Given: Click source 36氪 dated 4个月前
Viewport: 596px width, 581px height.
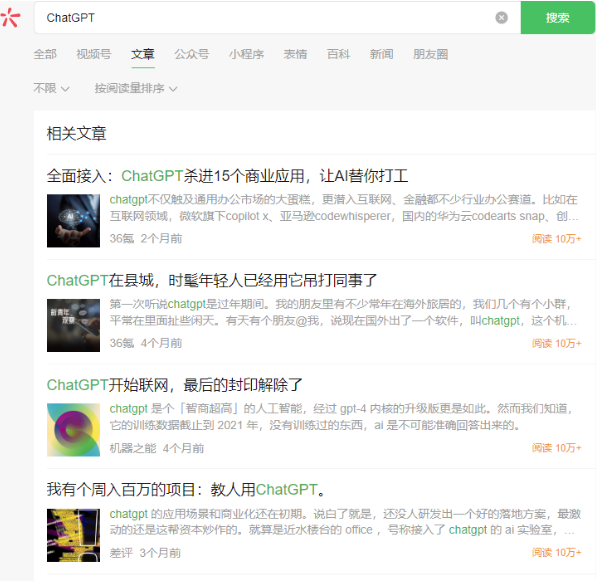Looking at the screenshot, I should tap(122, 343).
